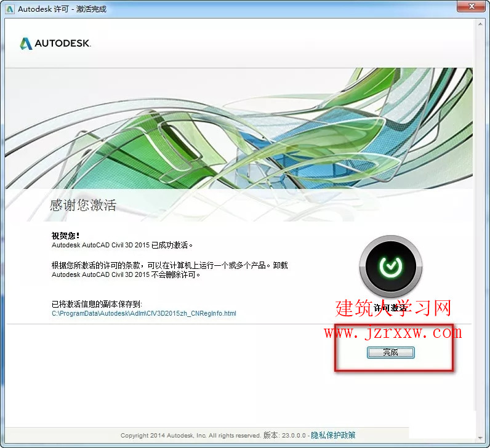Screen dimensions: 490x448
Task: Close the Autodesk 许可 window
Action: click(472, 6)
